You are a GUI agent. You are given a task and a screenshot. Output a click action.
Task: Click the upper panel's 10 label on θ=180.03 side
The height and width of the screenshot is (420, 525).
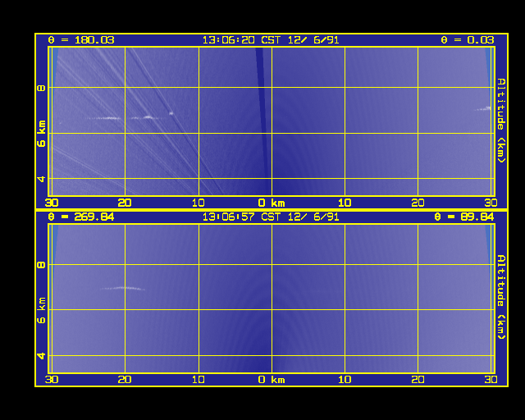tap(198, 203)
